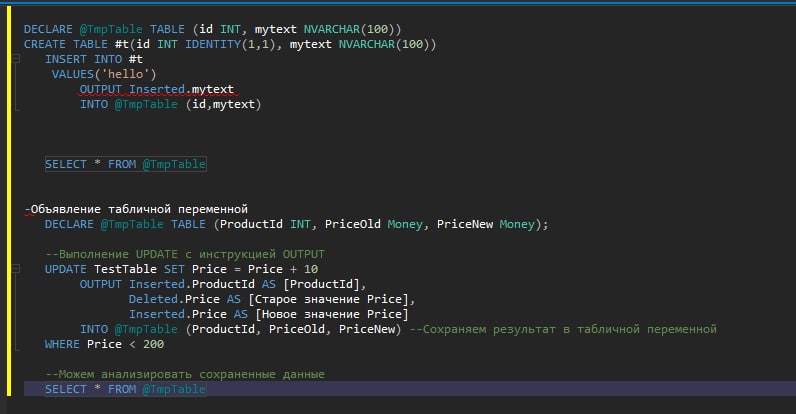This screenshot has width=796, height=414.
Task: Click the WHERE keyword
Action: click(62, 344)
